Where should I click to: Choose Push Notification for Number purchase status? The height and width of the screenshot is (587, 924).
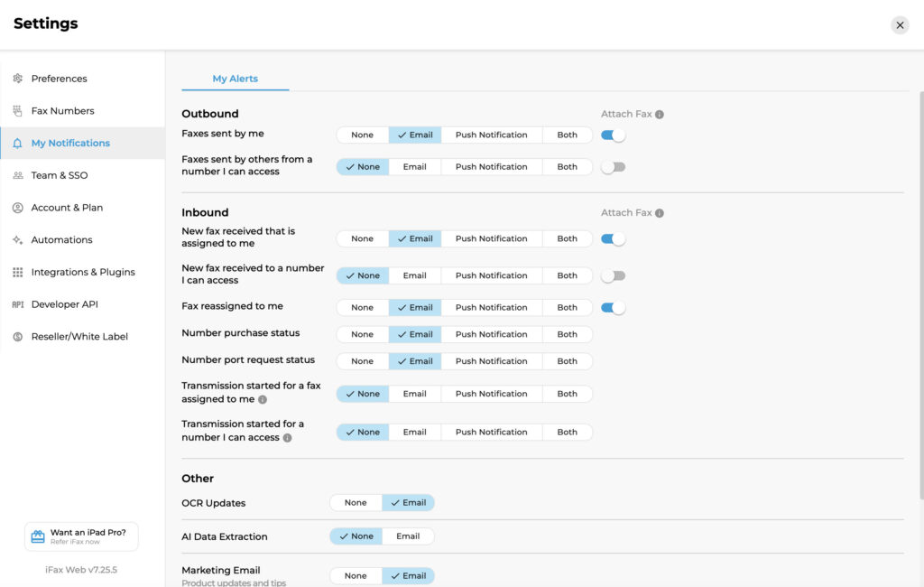[x=491, y=334]
